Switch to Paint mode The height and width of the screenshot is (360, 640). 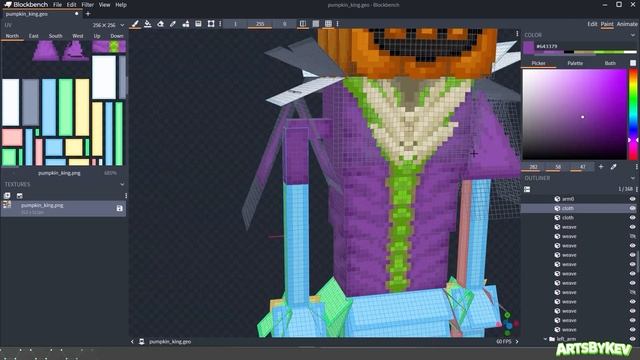click(607, 24)
